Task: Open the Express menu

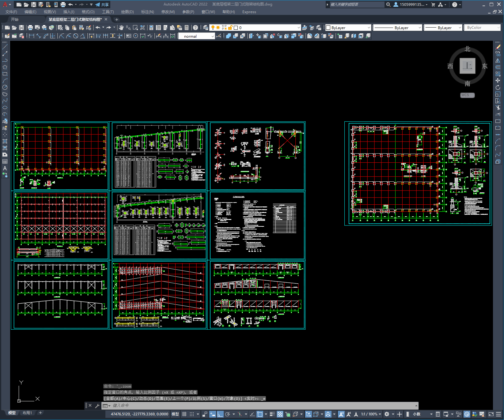Action: click(249, 12)
